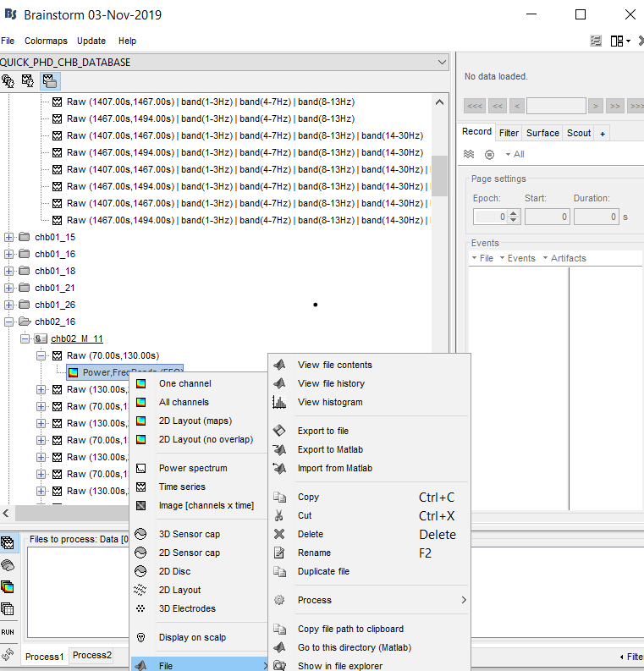Viewport: 644px width, 671px height.
Task: Expand the chb01_15 folder node
Action: coord(9,237)
